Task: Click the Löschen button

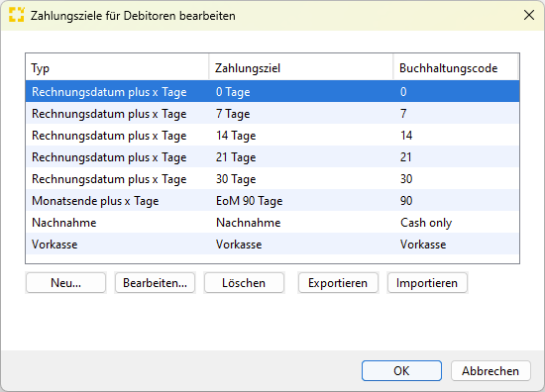Action: point(244,283)
